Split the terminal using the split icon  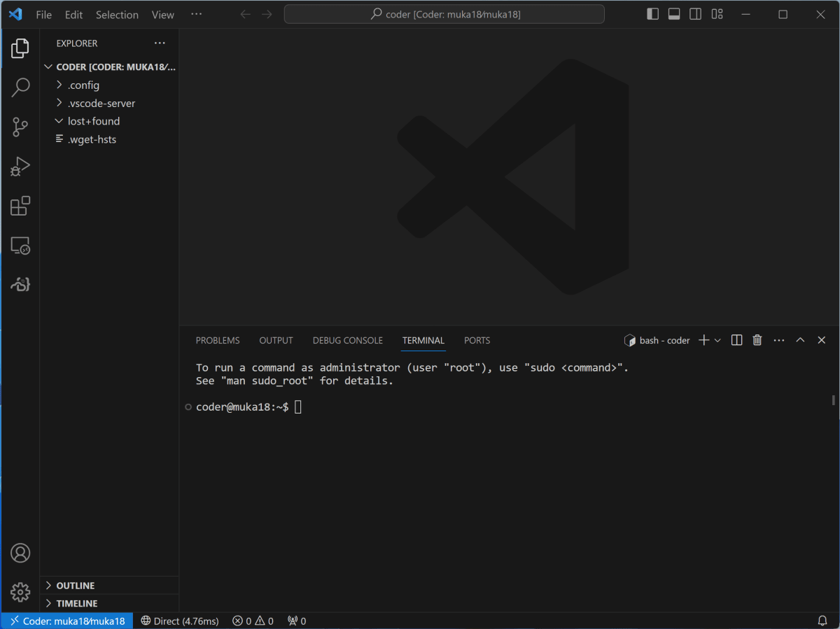736,340
